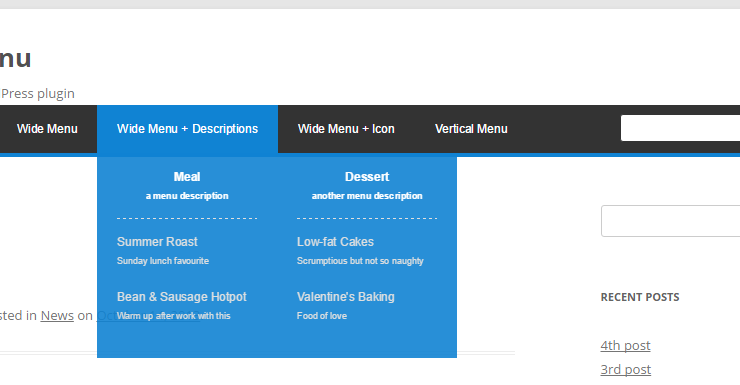Follow the News category link
The height and width of the screenshot is (385, 740).
(57, 315)
